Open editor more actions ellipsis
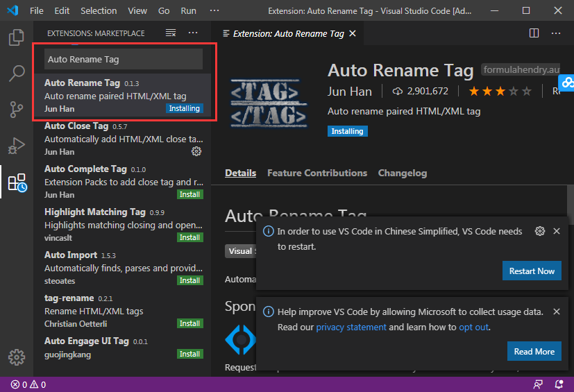Image resolution: width=574 pixels, height=392 pixels. point(556,33)
